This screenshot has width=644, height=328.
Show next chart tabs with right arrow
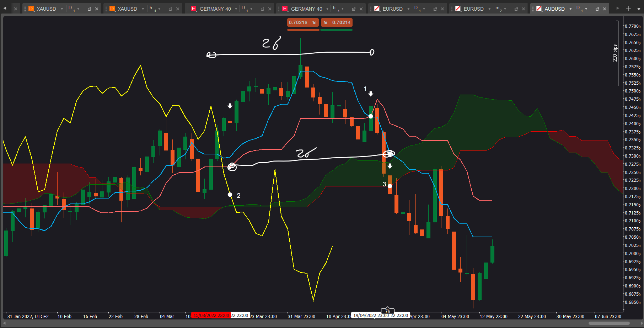(618, 8)
